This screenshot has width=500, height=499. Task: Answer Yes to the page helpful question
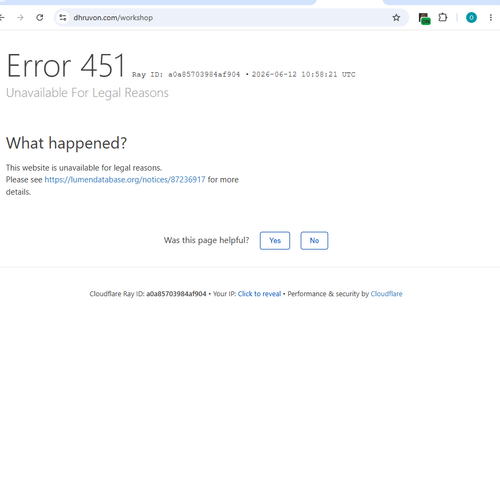tap(275, 240)
